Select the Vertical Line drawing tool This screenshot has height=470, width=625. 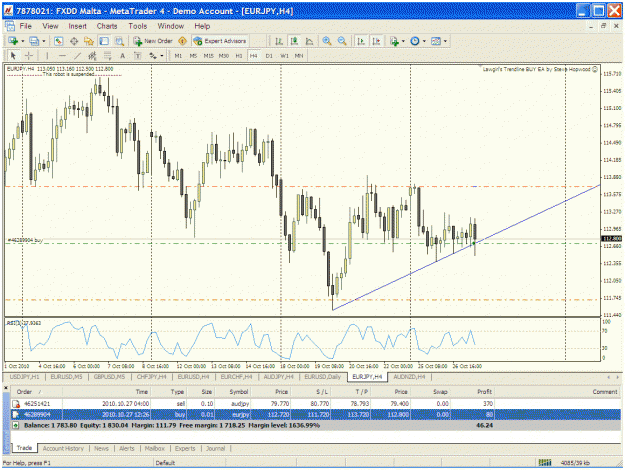47,56
